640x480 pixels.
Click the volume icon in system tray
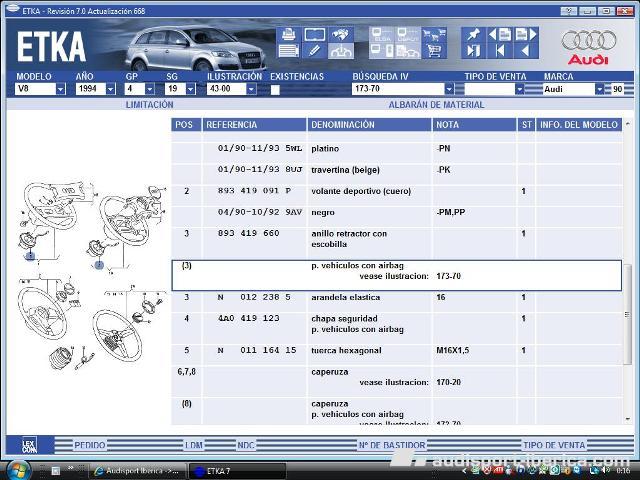point(604,471)
